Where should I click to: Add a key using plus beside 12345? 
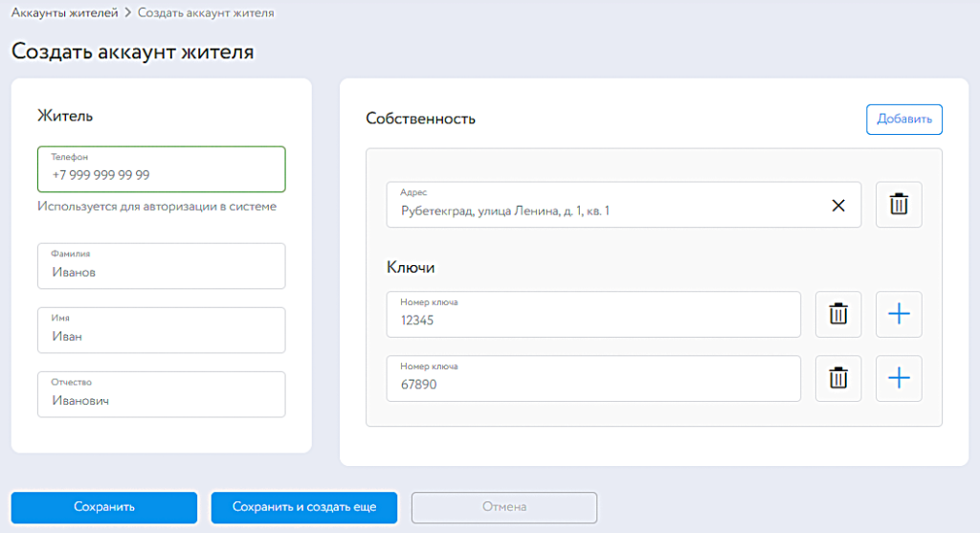pyautogui.click(x=899, y=315)
